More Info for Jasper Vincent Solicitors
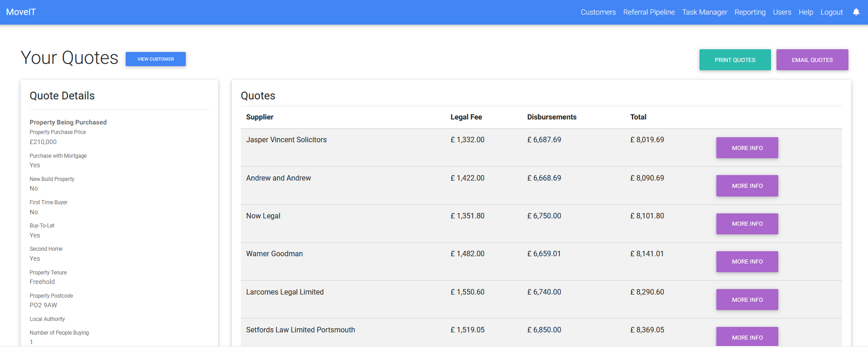Image resolution: width=868 pixels, height=362 pixels. tap(747, 148)
